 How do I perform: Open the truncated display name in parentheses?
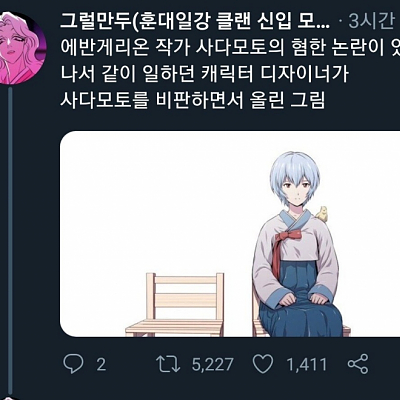(232, 21)
